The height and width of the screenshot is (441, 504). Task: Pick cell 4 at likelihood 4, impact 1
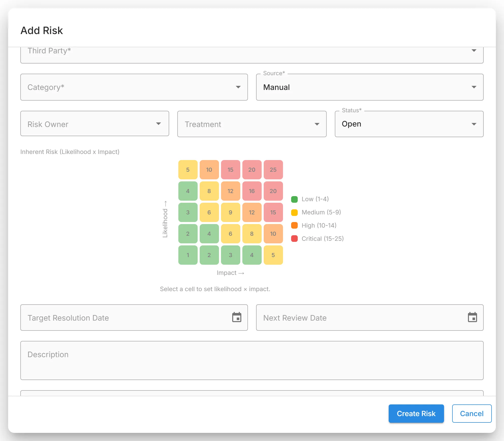188,191
